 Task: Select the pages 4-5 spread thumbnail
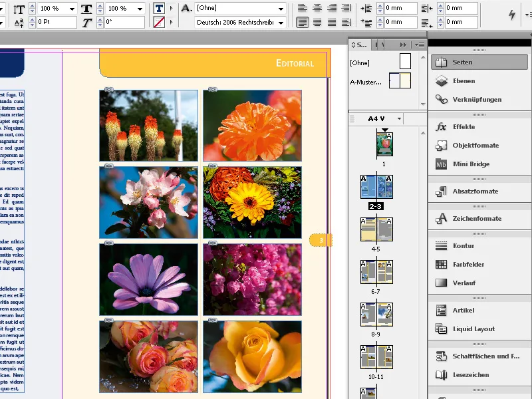pyautogui.click(x=376, y=229)
